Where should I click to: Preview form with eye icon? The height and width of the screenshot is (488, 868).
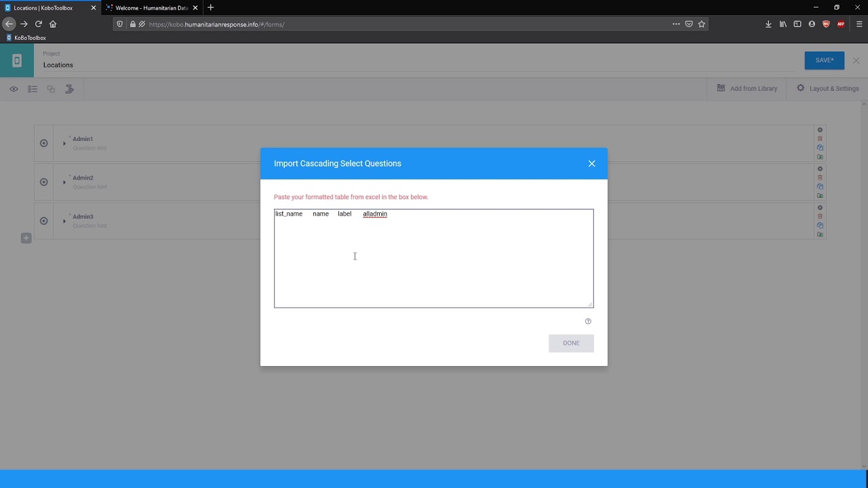click(14, 89)
